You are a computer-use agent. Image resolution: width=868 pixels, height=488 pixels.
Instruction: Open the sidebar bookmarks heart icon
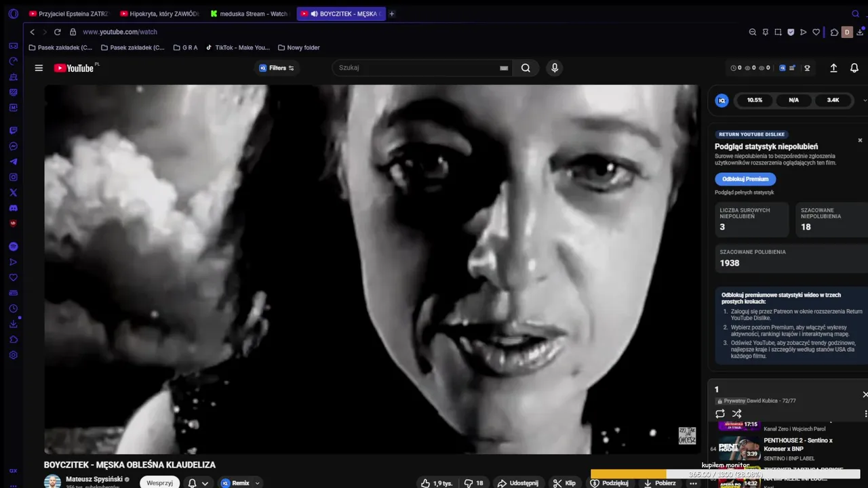13,277
